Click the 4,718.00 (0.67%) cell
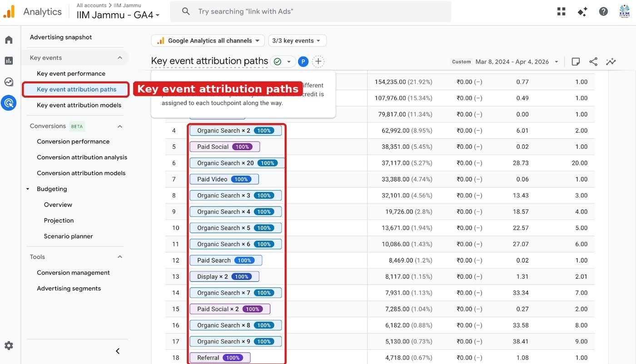The height and width of the screenshot is (364, 636). click(409, 358)
